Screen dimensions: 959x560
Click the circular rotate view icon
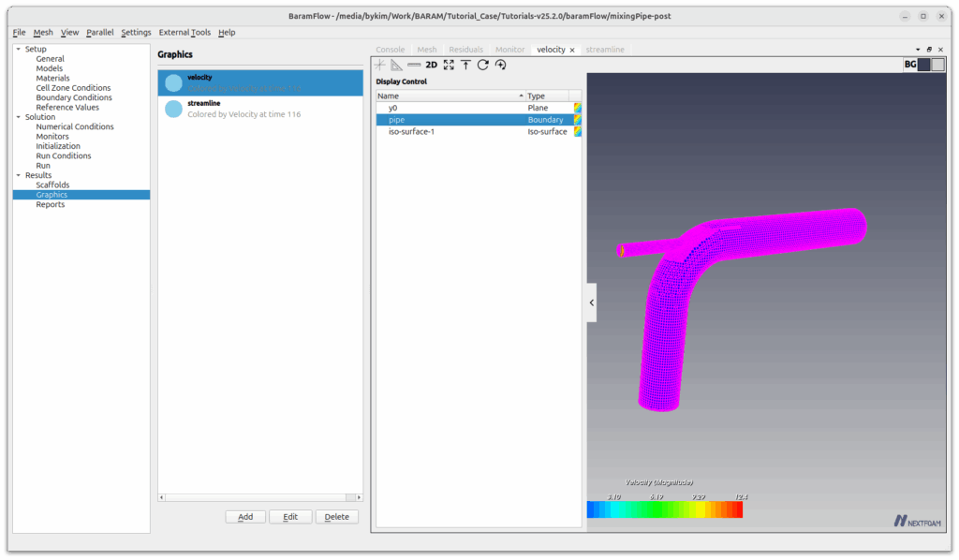coord(483,65)
